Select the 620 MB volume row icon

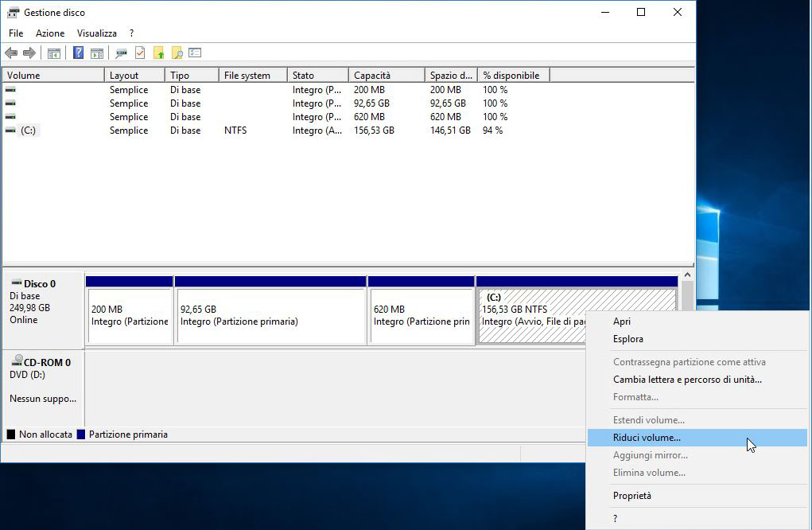10,116
